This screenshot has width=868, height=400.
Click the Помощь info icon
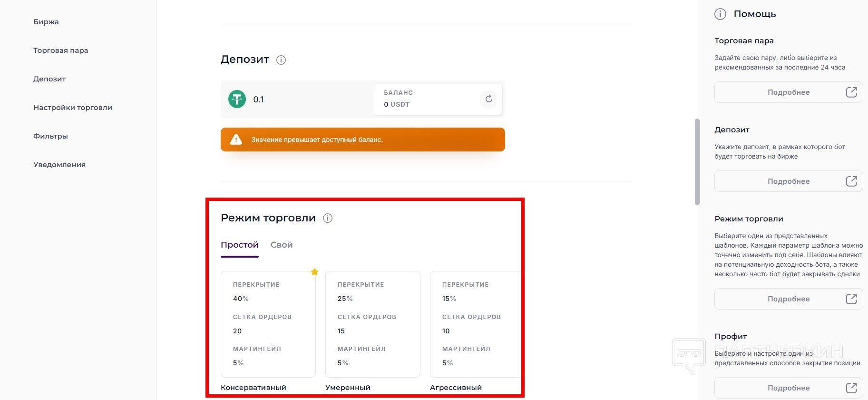[720, 14]
